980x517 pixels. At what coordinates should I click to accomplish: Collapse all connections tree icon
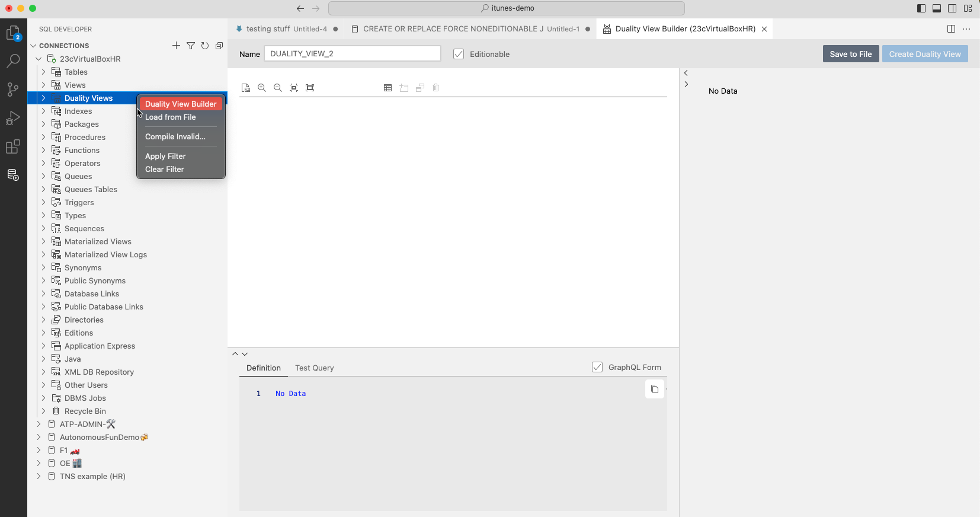tap(219, 46)
